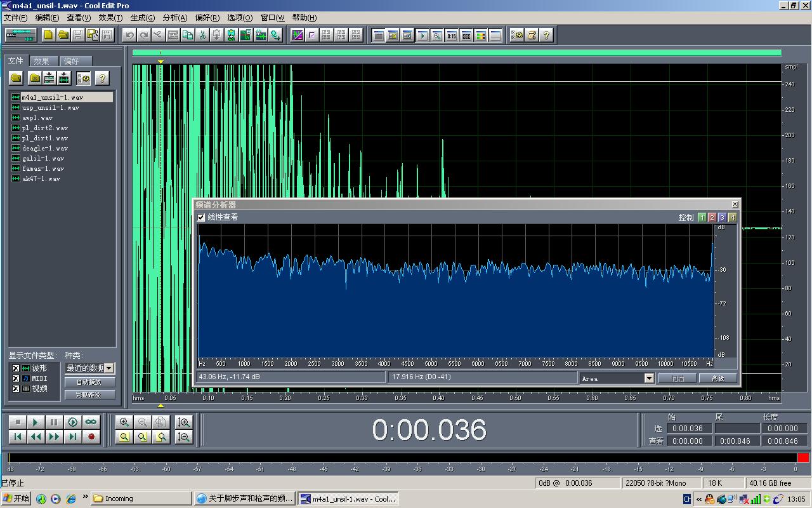Click the green overview bar above the waveform
812x508 pixels.
[x=457, y=53]
